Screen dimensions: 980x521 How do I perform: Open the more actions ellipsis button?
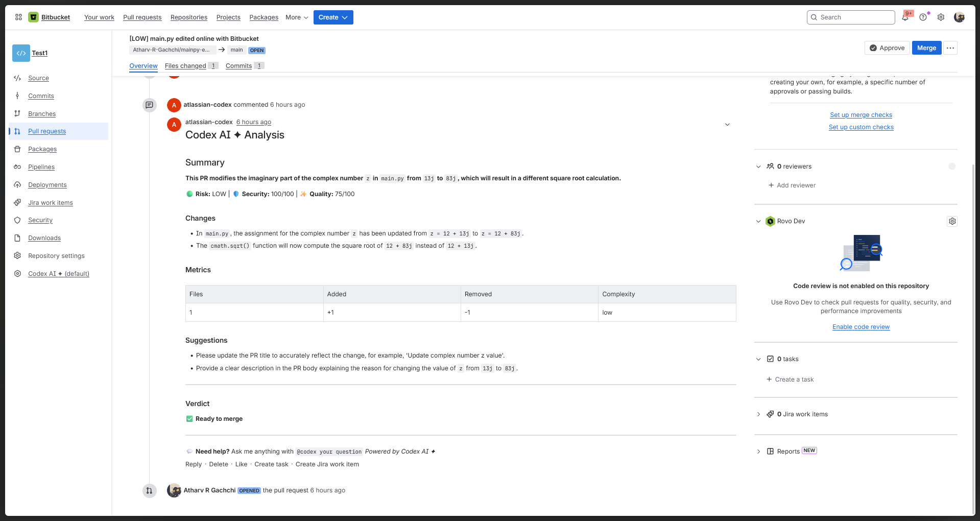pyautogui.click(x=950, y=48)
